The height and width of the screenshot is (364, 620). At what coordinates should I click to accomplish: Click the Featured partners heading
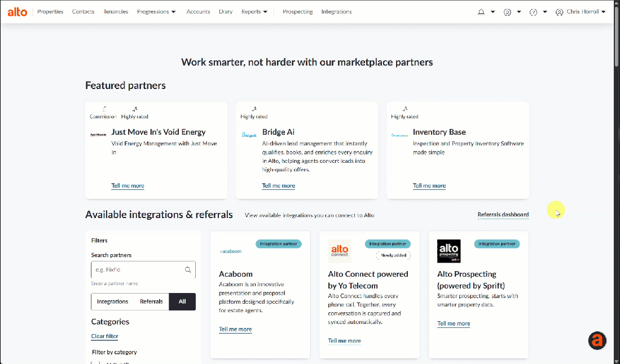(125, 85)
